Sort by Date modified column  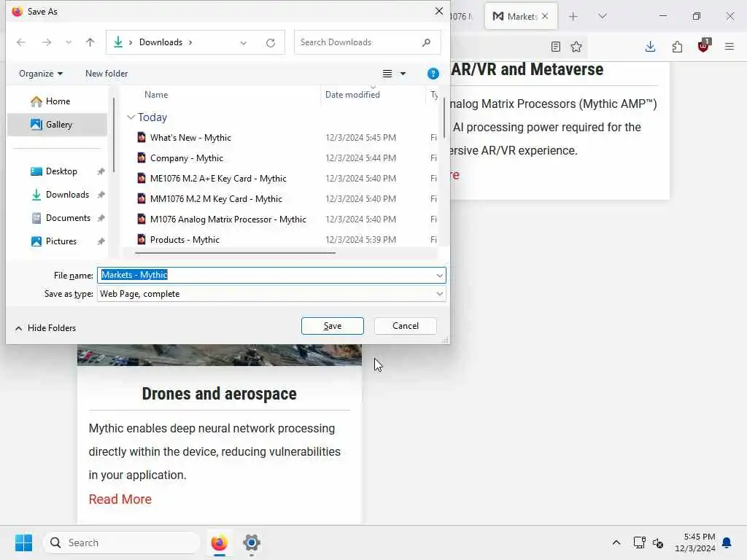click(352, 94)
